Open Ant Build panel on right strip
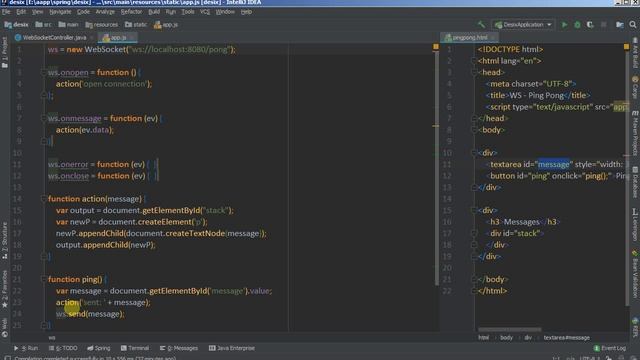This screenshot has height=360, width=640. coord(635,53)
